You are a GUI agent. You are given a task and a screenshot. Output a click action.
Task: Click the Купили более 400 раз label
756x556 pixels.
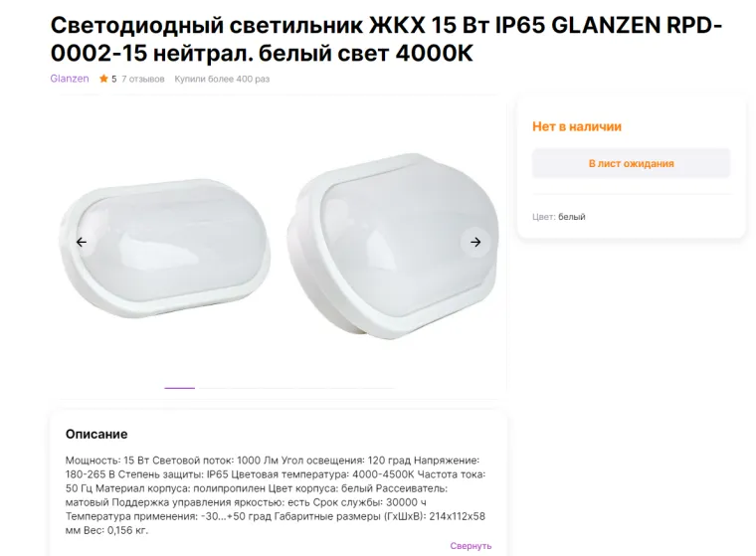[222, 79]
